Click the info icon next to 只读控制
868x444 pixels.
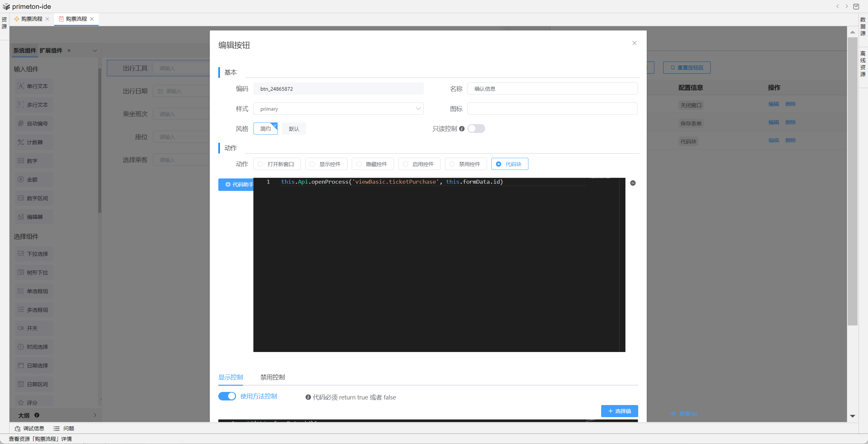click(462, 129)
